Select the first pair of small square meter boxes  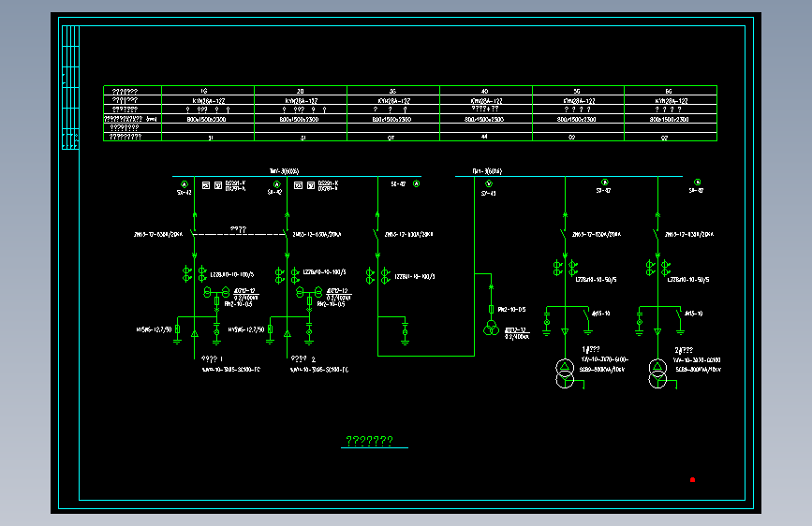click(212, 185)
